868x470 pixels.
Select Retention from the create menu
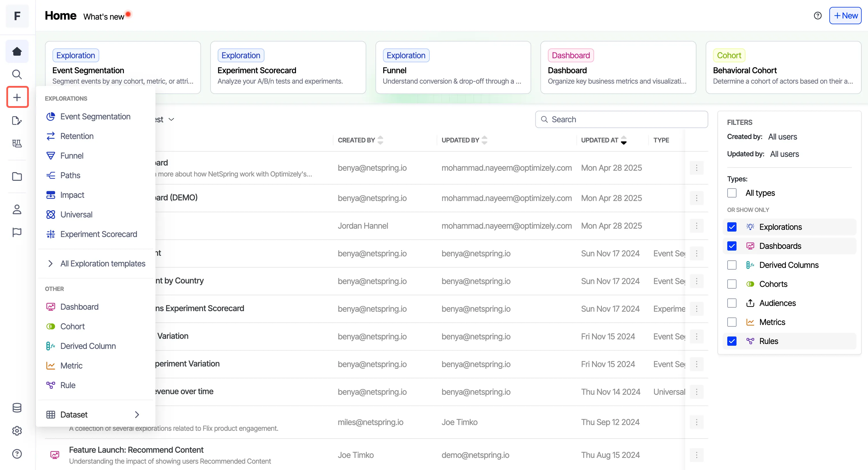click(95, 136)
